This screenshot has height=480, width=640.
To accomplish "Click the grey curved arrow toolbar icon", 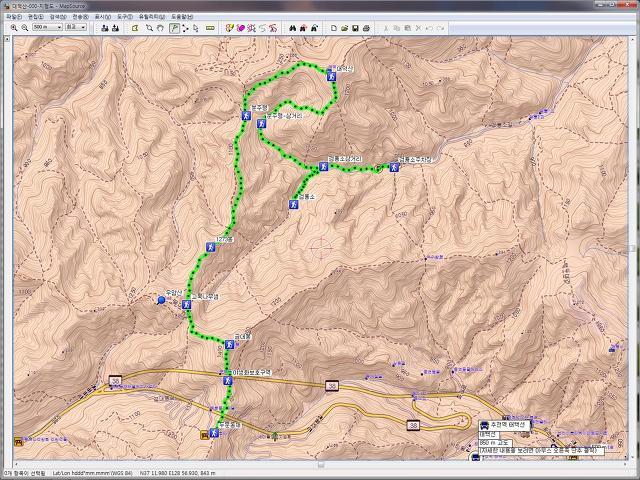I will click(x=262, y=28).
